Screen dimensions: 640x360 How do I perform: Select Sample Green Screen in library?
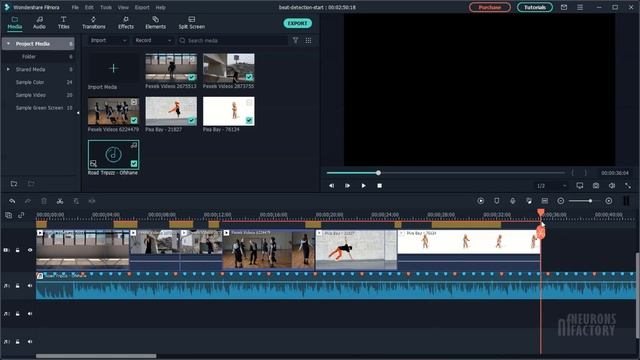[x=39, y=108]
